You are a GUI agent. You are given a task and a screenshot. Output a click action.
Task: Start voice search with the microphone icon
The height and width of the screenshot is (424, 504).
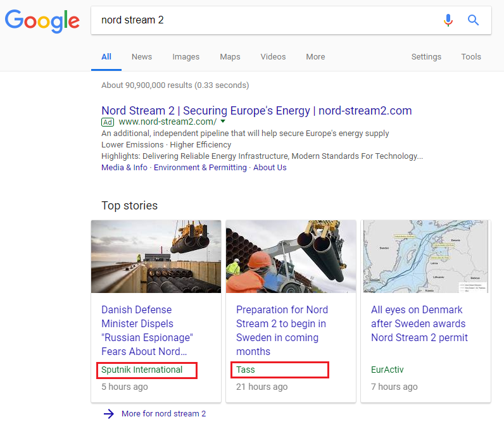click(x=448, y=20)
